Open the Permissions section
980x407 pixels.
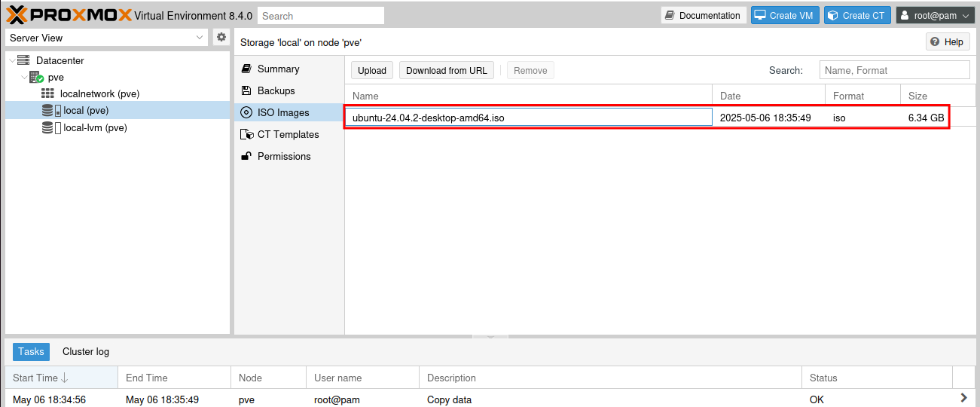pos(289,156)
